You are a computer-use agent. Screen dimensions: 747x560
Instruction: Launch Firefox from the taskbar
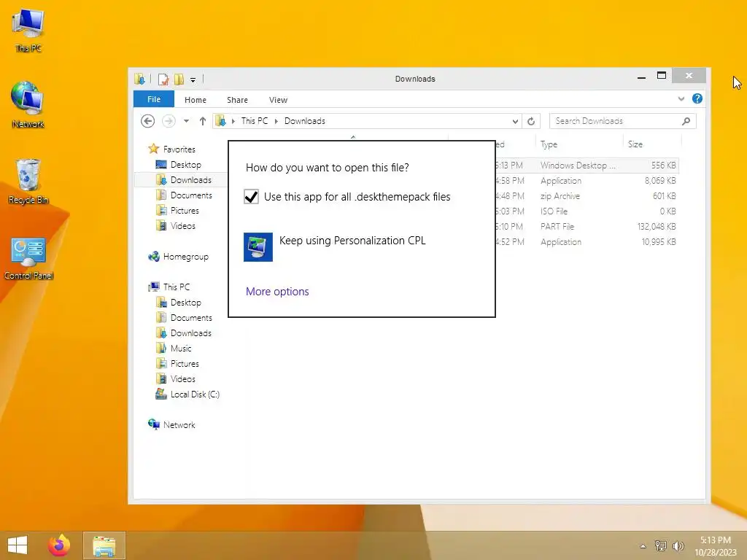tap(59, 545)
